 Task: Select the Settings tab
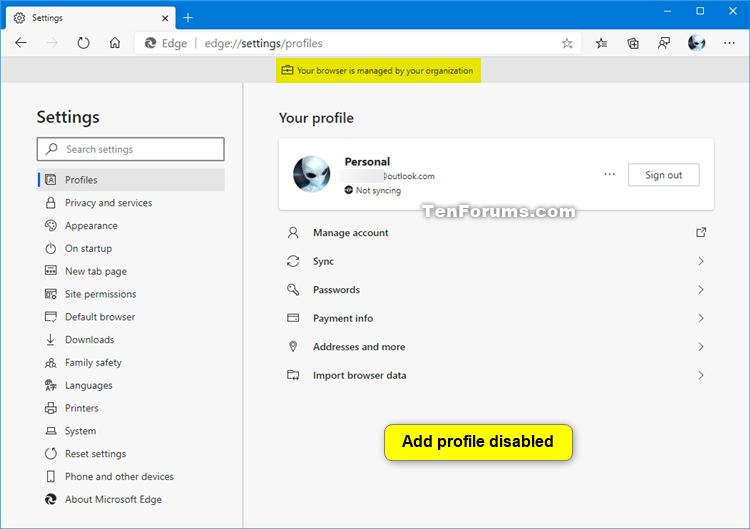click(90, 18)
